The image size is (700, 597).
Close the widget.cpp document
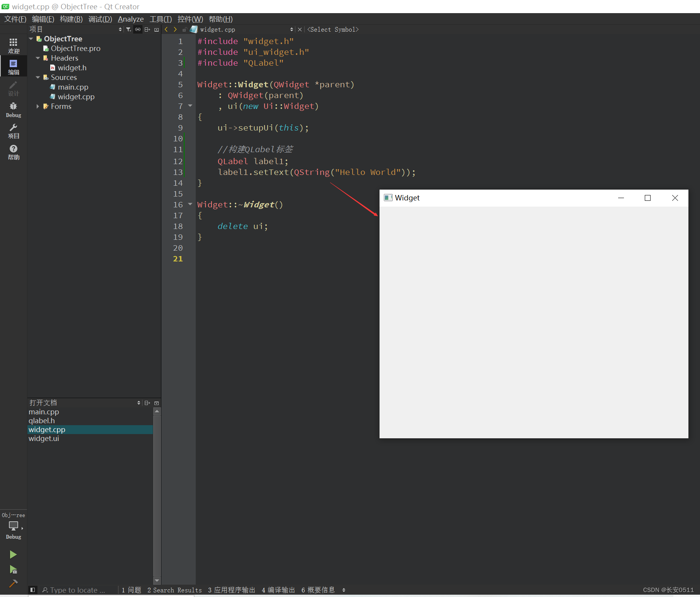click(x=300, y=29)
